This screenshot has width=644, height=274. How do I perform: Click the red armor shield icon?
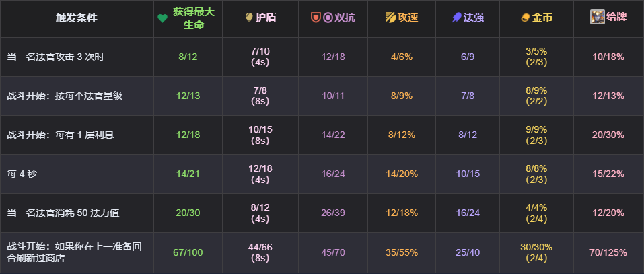316,18
